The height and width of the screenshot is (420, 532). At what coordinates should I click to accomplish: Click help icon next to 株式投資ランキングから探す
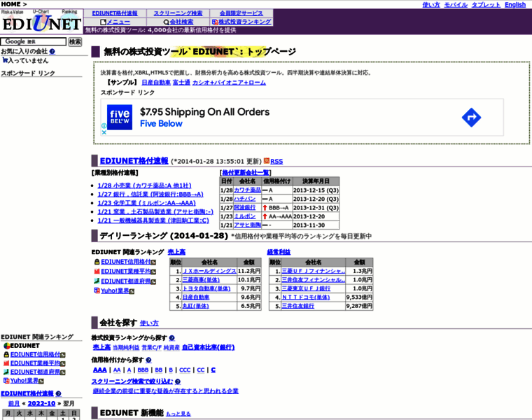171,338
